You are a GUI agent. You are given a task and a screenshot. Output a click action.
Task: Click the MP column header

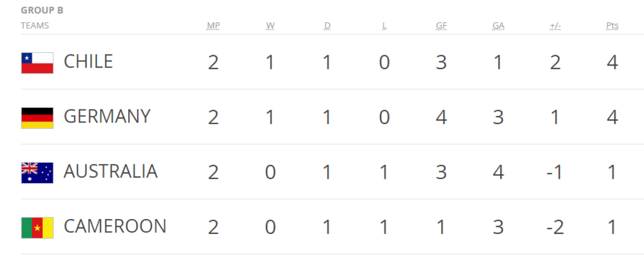[x=213, y=26]
